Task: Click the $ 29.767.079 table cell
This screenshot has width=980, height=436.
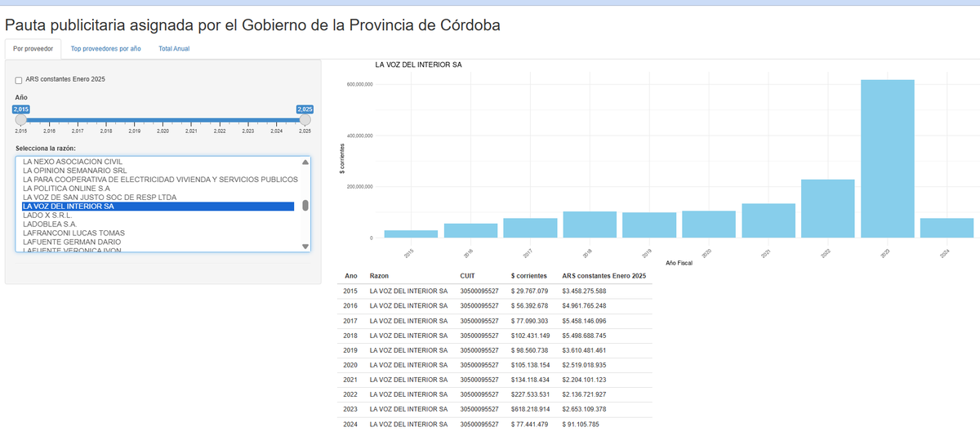Action: [x=530, y=291]
